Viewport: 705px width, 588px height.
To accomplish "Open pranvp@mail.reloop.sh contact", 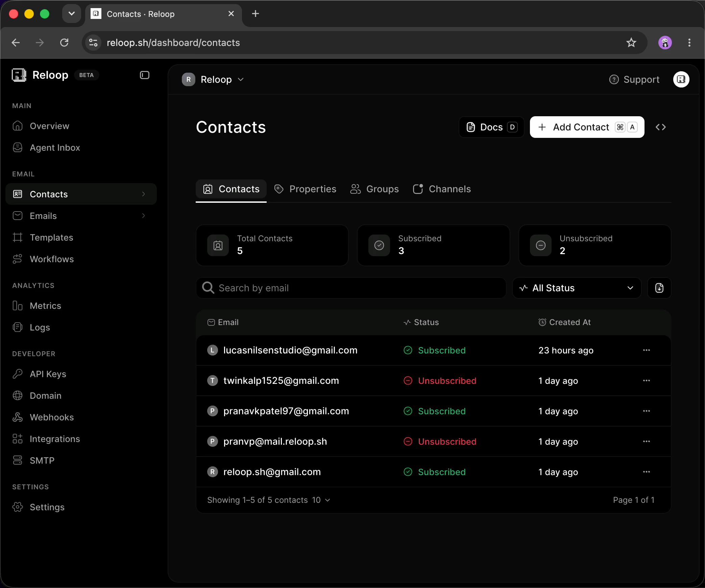I will point(275,441).
